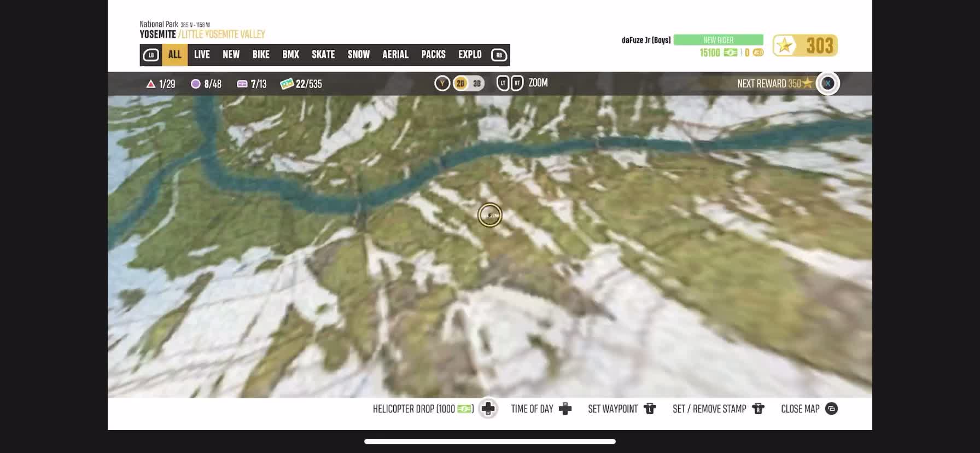
Task: Click the LT zoom trigger icon
Action: tap(503, 83)
